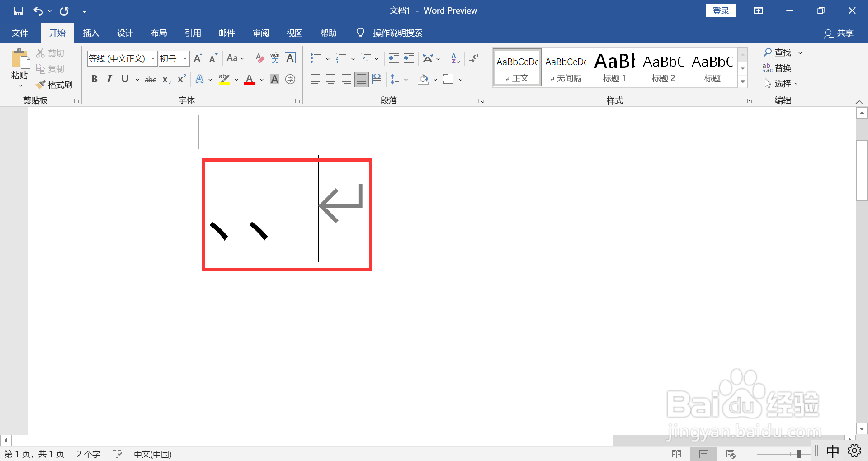Viewport: 868px width, 461px height.
Task: Switch to the References (引用) tab
Action: [x=193, y=33]
